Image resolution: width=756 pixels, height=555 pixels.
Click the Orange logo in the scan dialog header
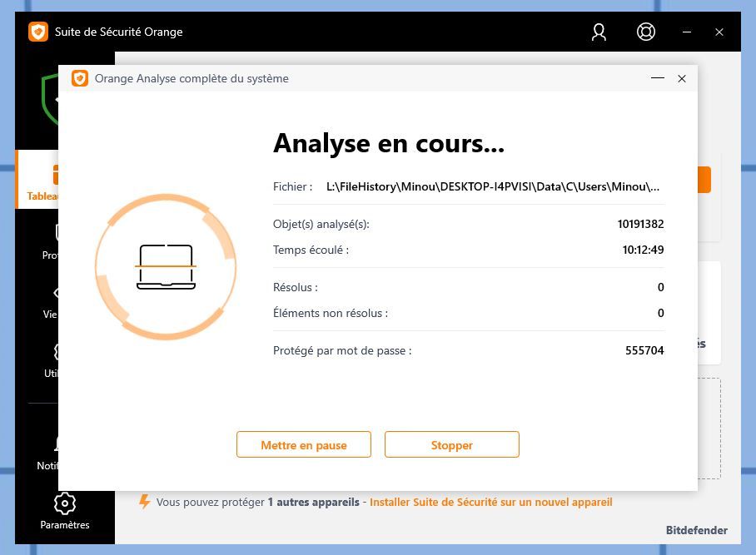tap(79, 78)
